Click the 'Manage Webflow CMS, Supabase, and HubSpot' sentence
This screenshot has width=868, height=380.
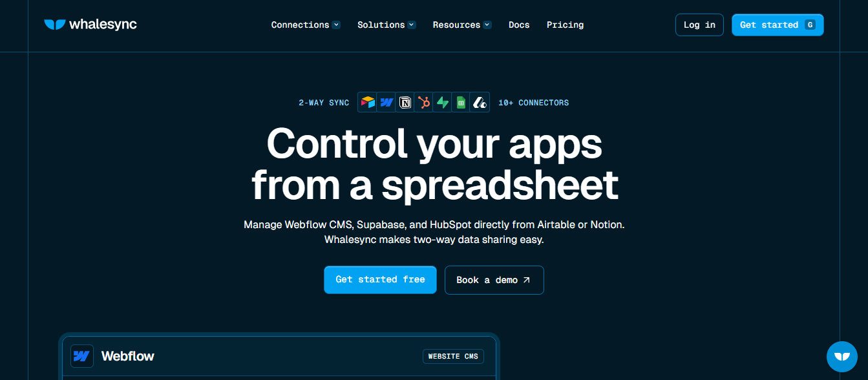click(x=434, y=225)
